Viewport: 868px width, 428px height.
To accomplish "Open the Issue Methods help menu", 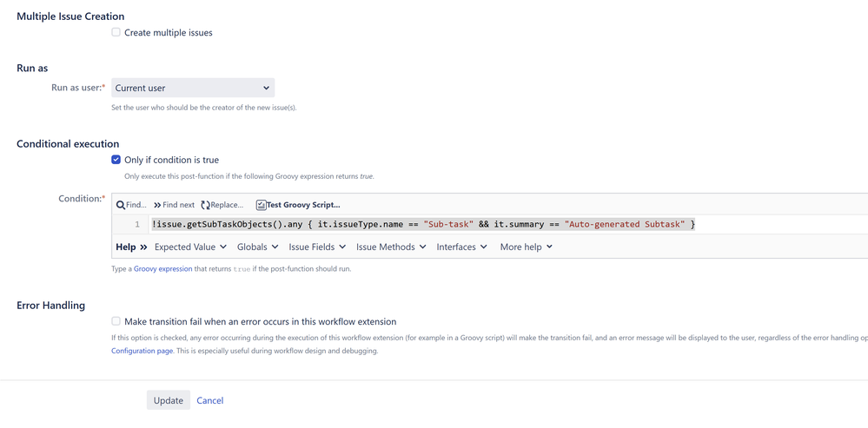I will pos(391,247).
